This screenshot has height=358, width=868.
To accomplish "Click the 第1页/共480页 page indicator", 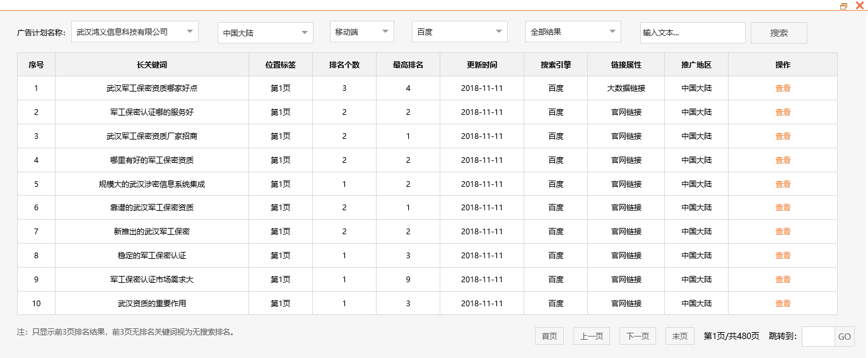I will pos(732,337).
